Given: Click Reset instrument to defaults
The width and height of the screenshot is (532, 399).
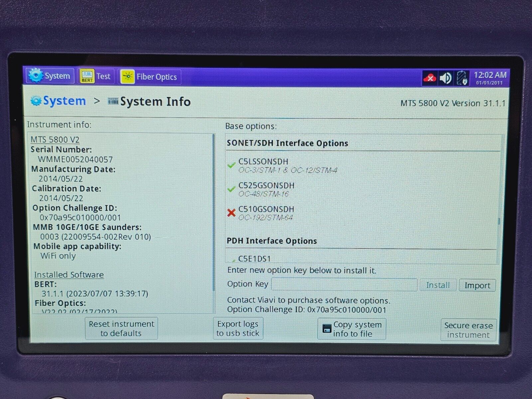Looking at the screenshot, I should pyautogui.click(x=121, y=329).
